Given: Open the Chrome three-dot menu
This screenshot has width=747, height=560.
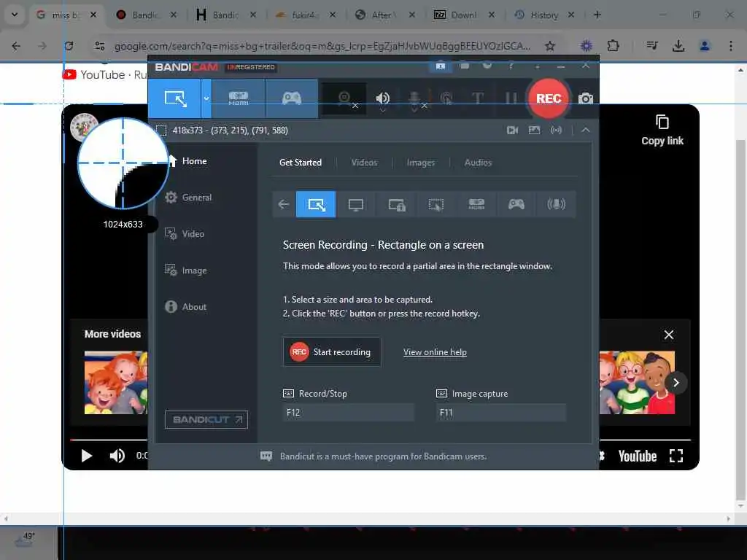Looking at the screenshot, I should [x=731, y=46].
